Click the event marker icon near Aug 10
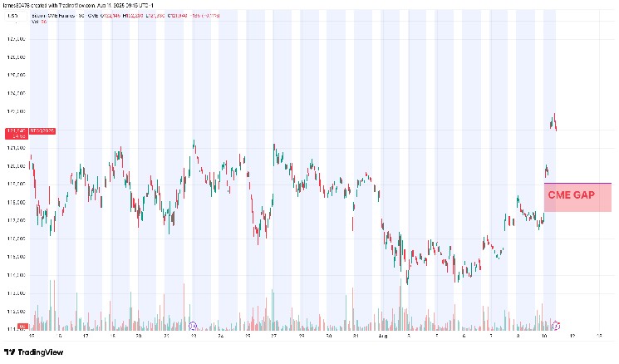 (x=556, y=326)
